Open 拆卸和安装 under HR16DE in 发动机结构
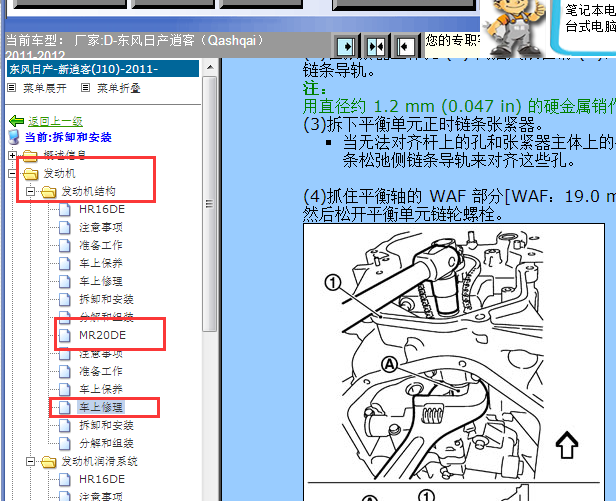Screen dimensions: 616x501 [x=106, y=299]
